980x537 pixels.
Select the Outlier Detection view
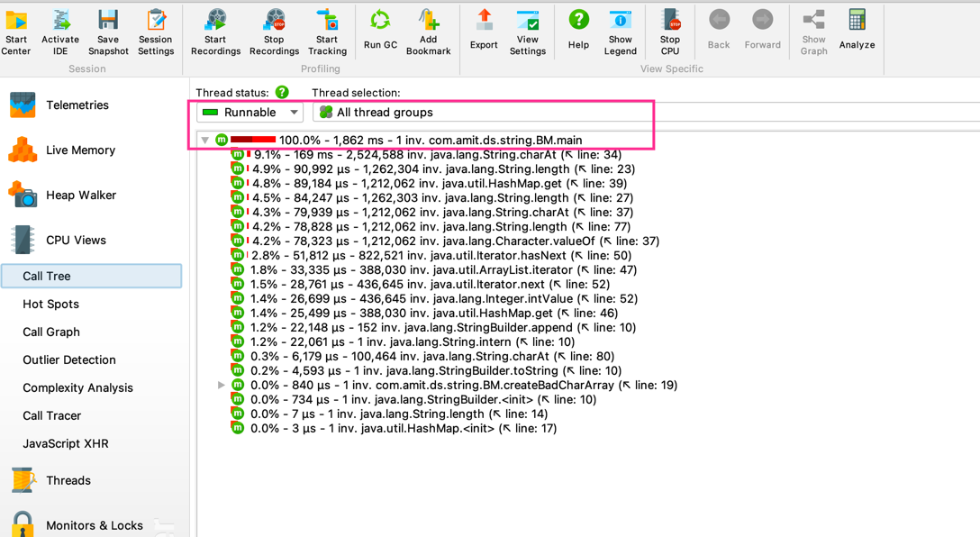(x=69, y=360)
